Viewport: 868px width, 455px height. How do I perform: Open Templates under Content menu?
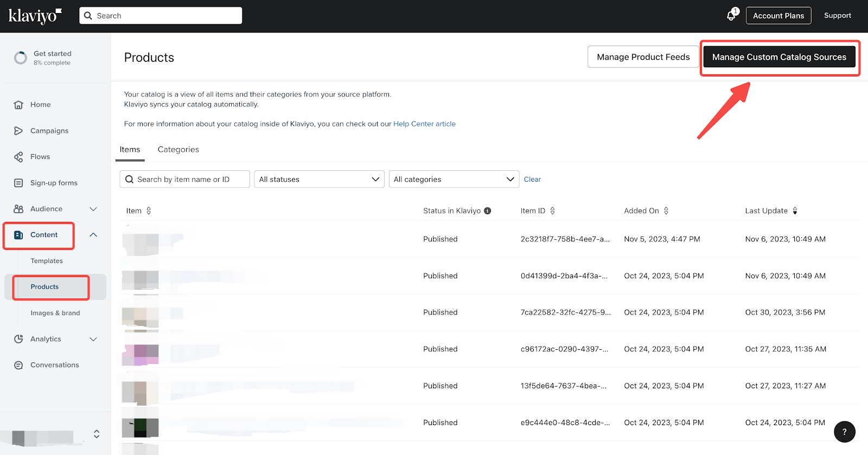[x=47, y=261]
